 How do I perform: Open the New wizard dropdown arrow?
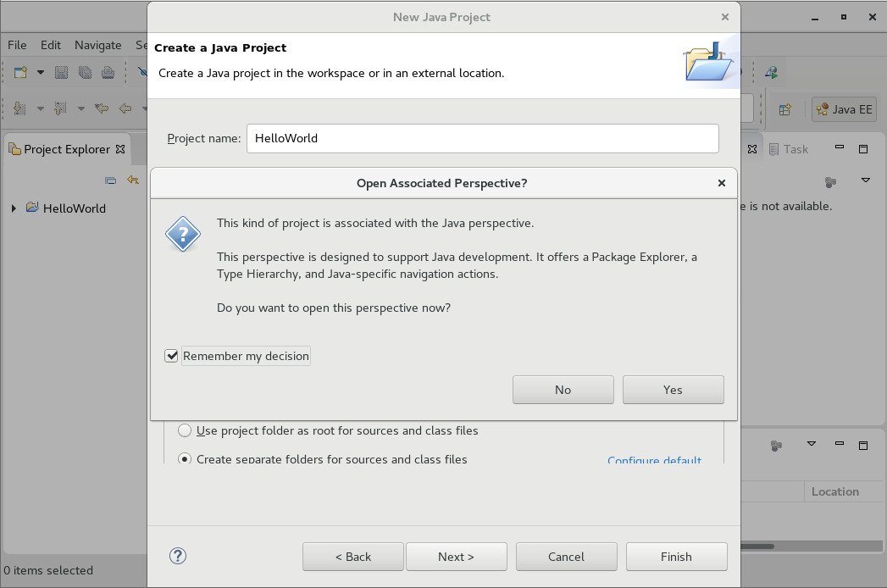[x=41, y=72]
